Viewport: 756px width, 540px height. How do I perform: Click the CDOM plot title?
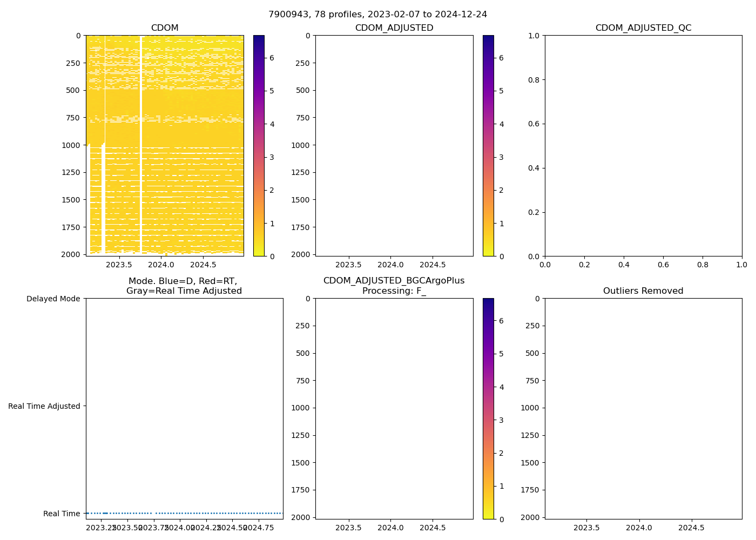pyautogui.click(x=165, y=28)
